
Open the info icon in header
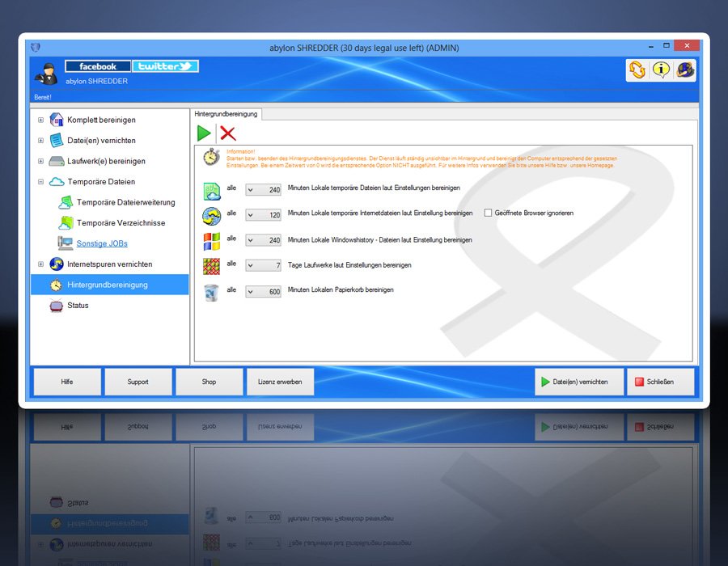pyautogui.click(x=661, y=70)
